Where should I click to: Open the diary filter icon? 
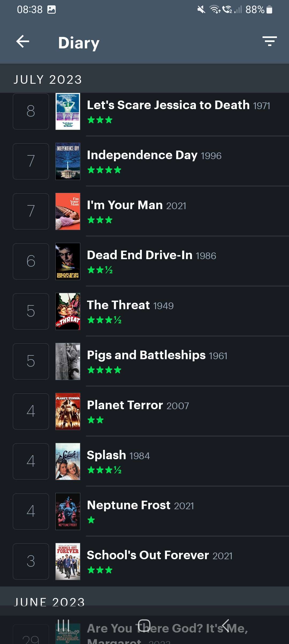[x=269, y=41]
